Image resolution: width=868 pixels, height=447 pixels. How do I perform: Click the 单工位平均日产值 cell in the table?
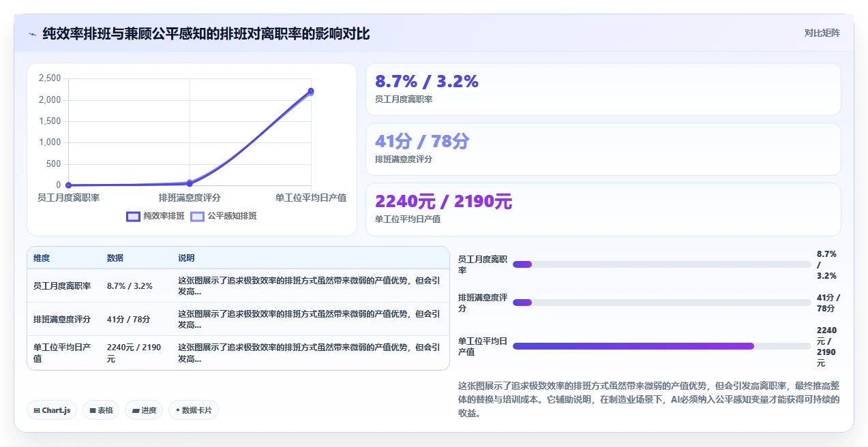(x=62, y=353)
